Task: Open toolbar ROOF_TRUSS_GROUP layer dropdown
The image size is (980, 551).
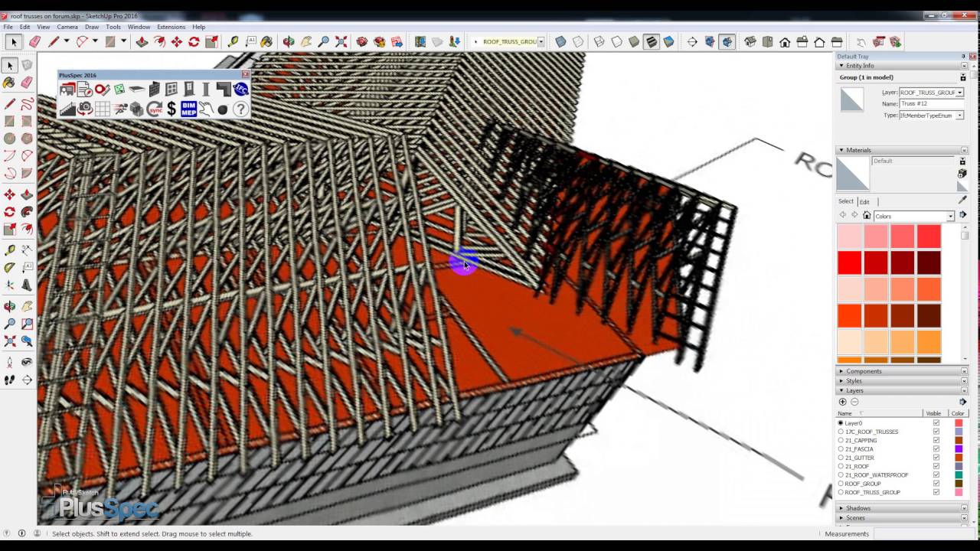Action: [541, 42]
